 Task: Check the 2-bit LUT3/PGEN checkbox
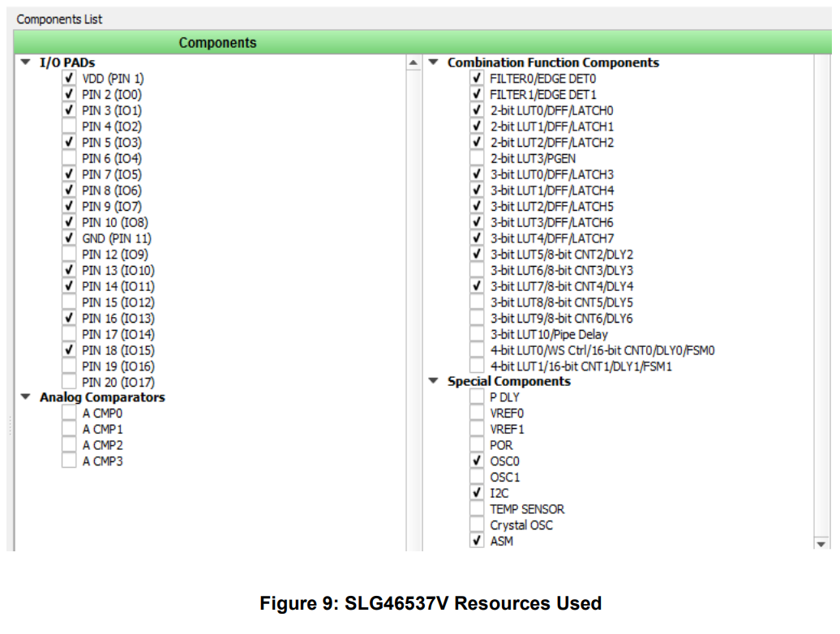tap(477, 159)
